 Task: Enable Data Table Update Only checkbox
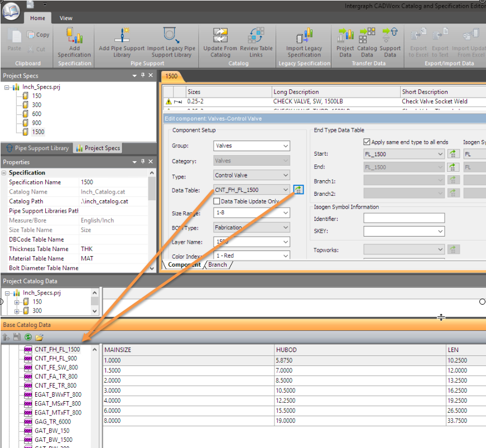point(217,201)
